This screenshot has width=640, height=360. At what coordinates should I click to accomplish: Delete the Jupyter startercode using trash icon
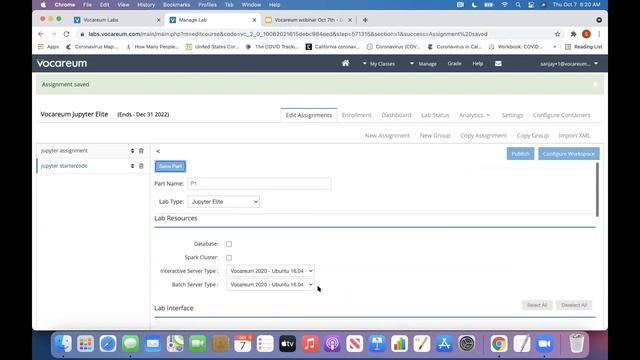tap(141, 166)
